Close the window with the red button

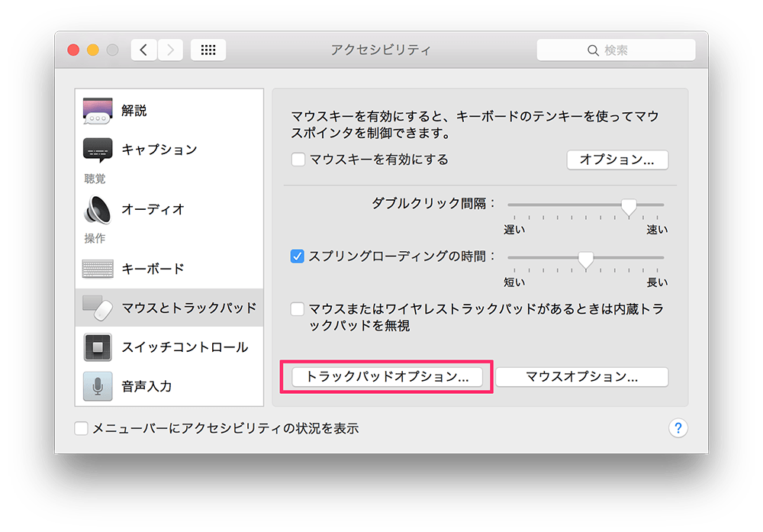pyautogui.click(x=73, y=50)
